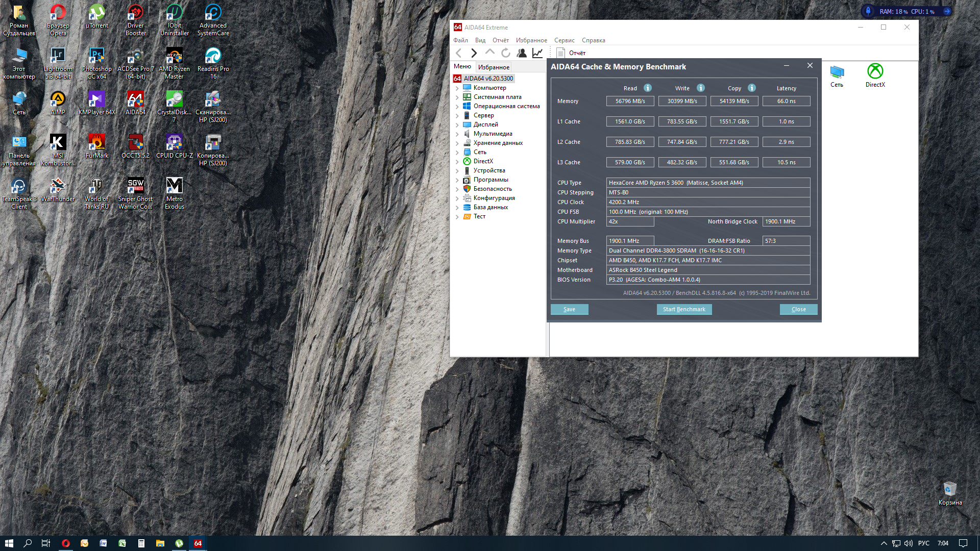Click the Read column info icon
The height and width of the screenshot is (551, 980).
pyautogui.click(x=647, y=88)
